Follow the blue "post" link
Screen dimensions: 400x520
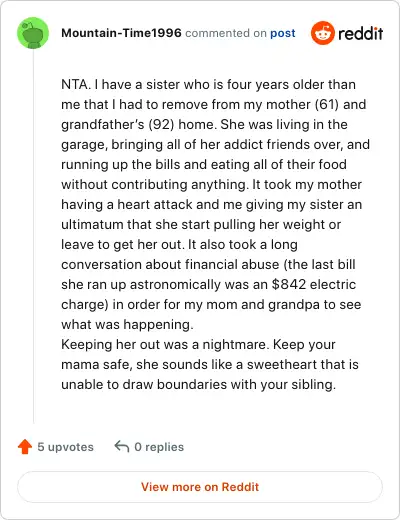pos(283,33)
